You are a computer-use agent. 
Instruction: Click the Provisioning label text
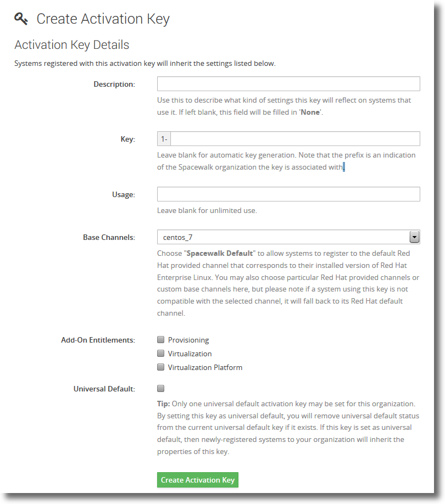click(x=188, y=340)
